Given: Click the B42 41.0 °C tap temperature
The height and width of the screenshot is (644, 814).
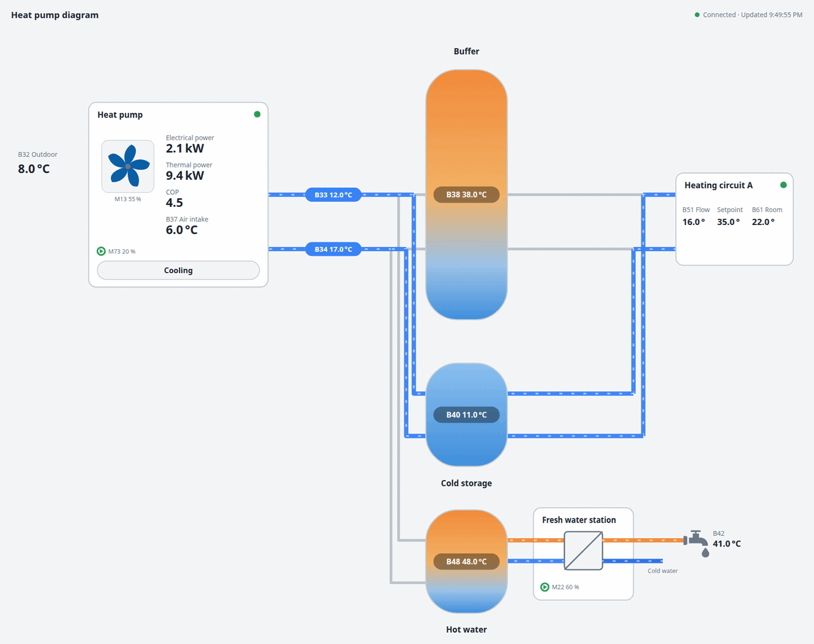Looking at the screenshot, I should pyautogui.click(x=727, y=543).
